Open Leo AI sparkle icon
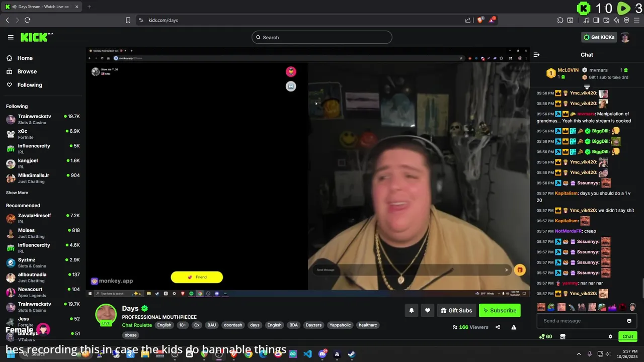The width and height of the screenshot is (644, 362). pos(616,20)
